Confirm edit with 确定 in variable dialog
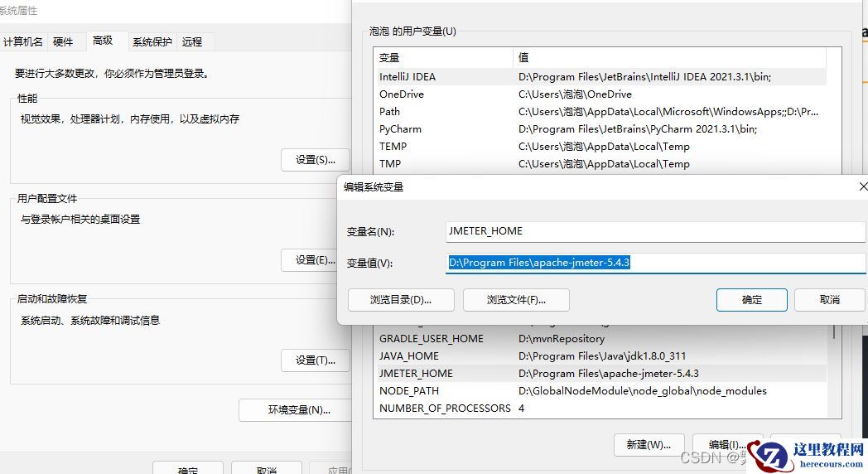 (752, 300)
